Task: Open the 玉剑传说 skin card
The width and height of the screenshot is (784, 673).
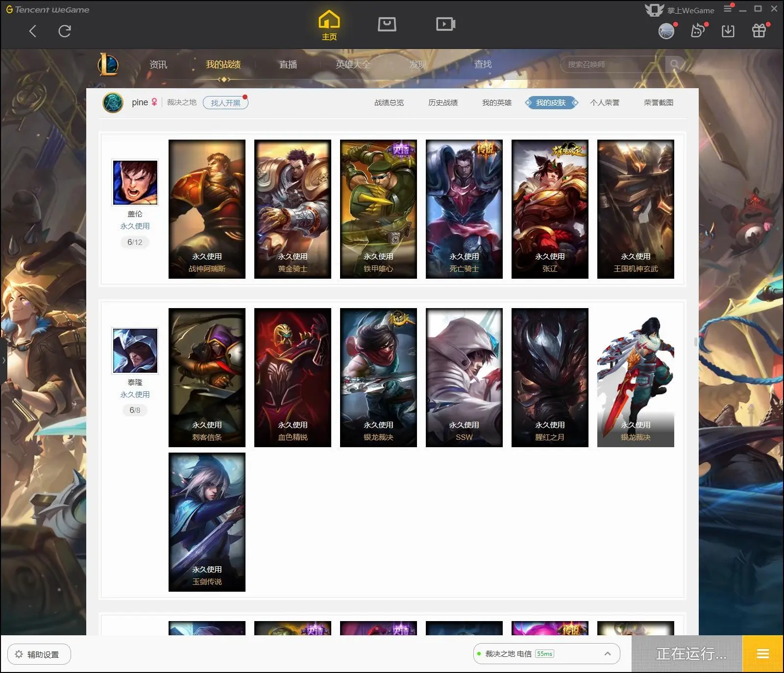Action: coord(207,522)
